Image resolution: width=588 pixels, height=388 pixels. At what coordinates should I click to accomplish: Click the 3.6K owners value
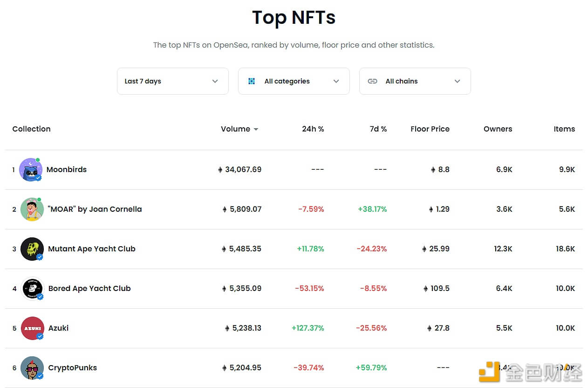click(x=504, y=209)
